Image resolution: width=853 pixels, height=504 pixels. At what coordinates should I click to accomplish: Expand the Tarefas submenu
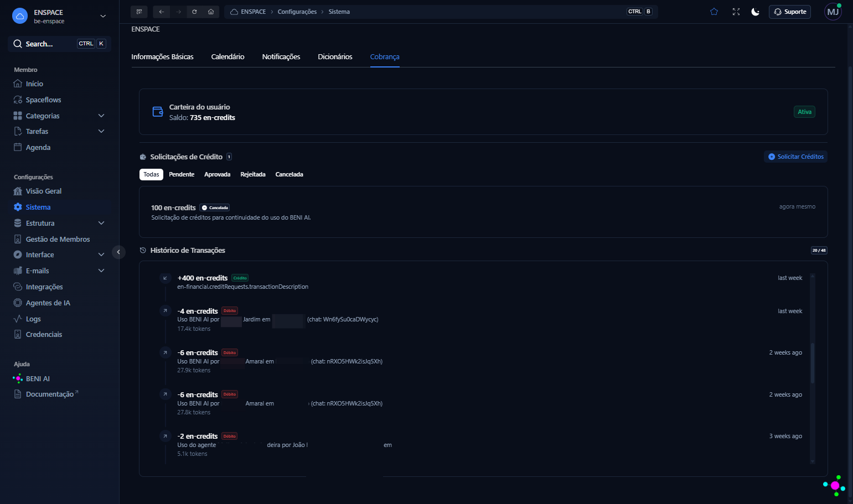click(x=101, y=132)
